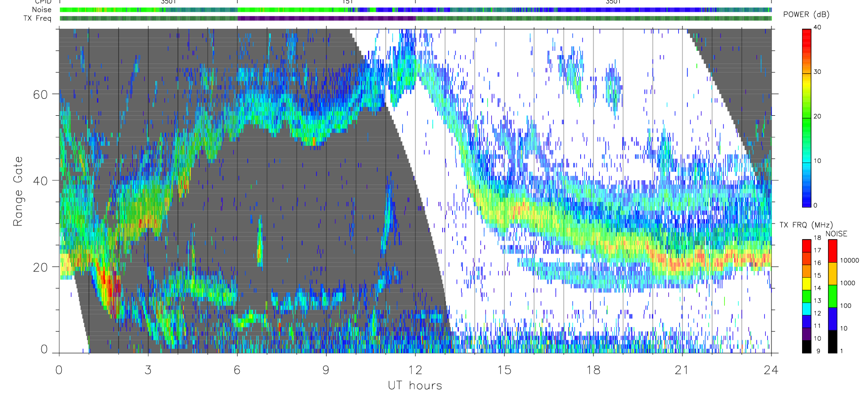Click the 12 tick label on UT hours axis
The width and height of the screenshot is (868, 400).
coord(415,370)
